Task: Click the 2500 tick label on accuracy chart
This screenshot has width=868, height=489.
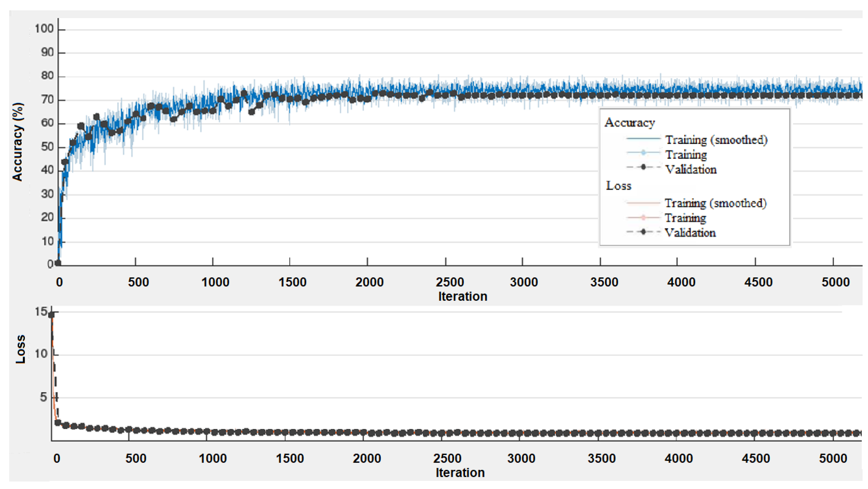Action: pyautogui.click(x=450, y=282)
